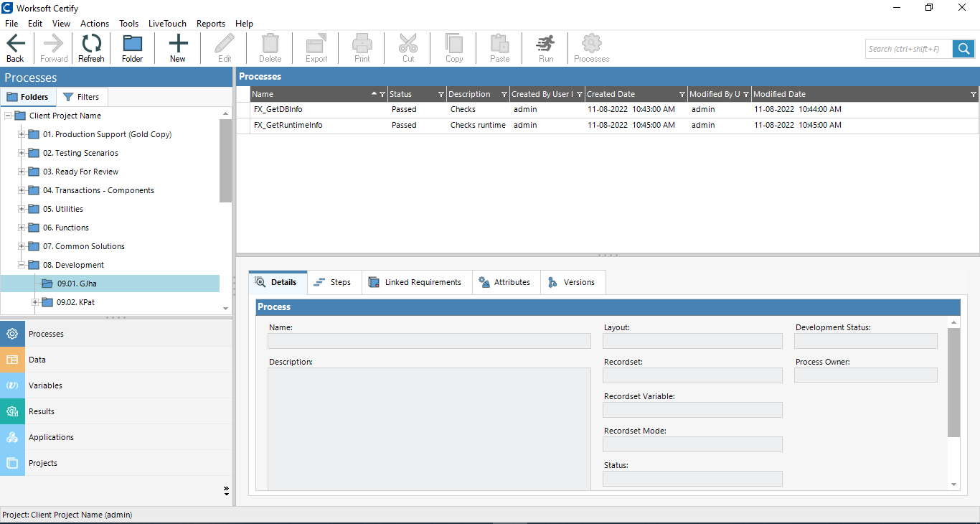Click the Process details vertical scrollbar
980x524 pixels.
point(953,383)
